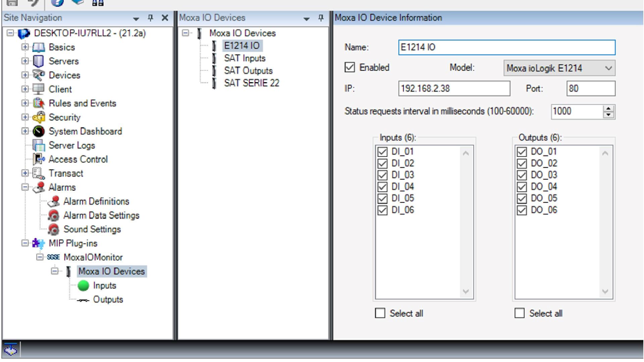The height and width of the screenshot is (362, 644).
Task: Click the Port field
Action: click(x=591, y=88)
